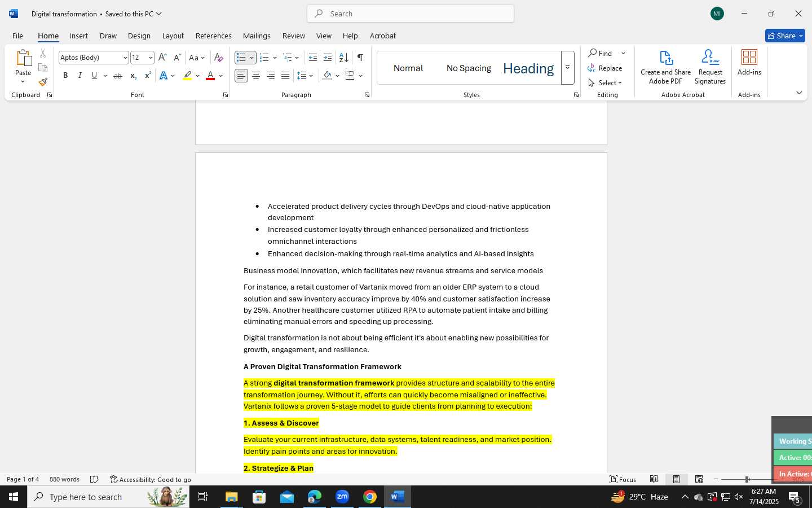Open Microsoft Edge from taskbar

[315, 497]
